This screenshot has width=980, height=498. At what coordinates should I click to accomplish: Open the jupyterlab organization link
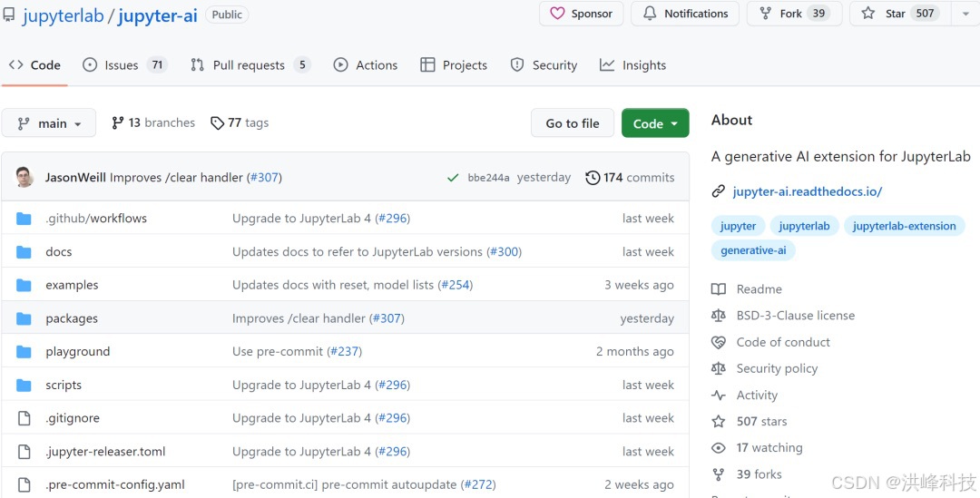(x=64, y=15)
